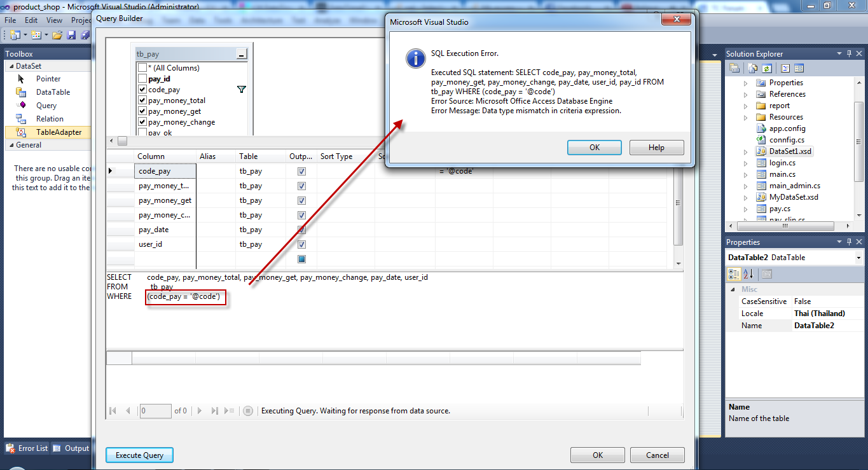Select the TableAdapter tool in Toolbox
The height and width of the screenshot is (470, 868).
(x=48, y=132)
